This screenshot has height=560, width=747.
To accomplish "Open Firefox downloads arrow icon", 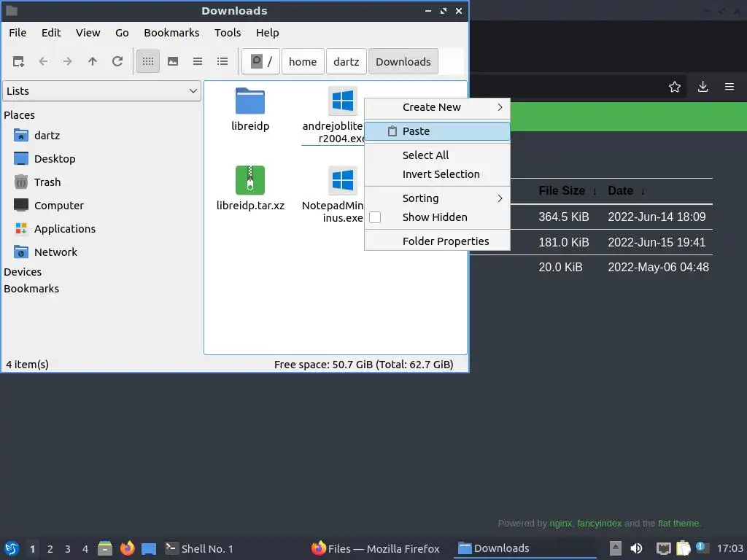I will point(703,87).
